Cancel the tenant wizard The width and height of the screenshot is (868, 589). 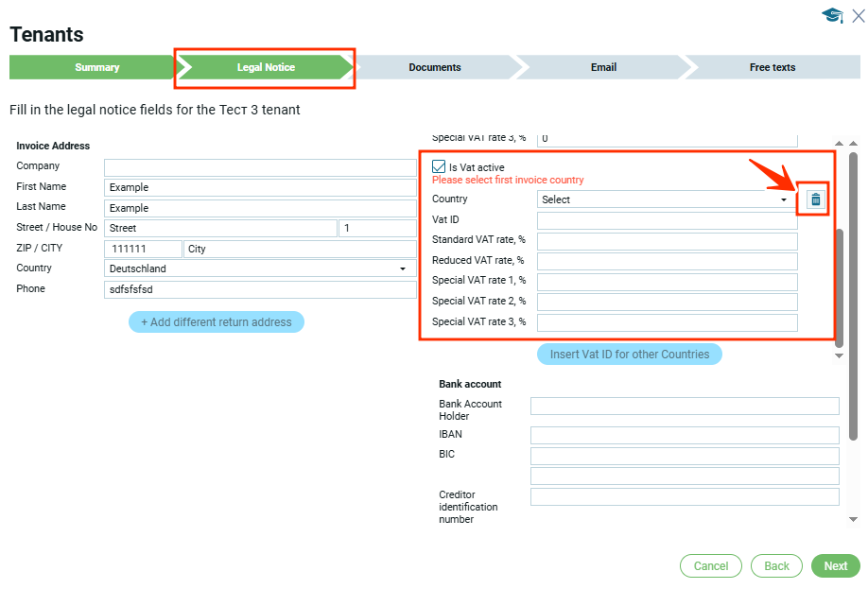pyautogui.click(x=710, y=565)
